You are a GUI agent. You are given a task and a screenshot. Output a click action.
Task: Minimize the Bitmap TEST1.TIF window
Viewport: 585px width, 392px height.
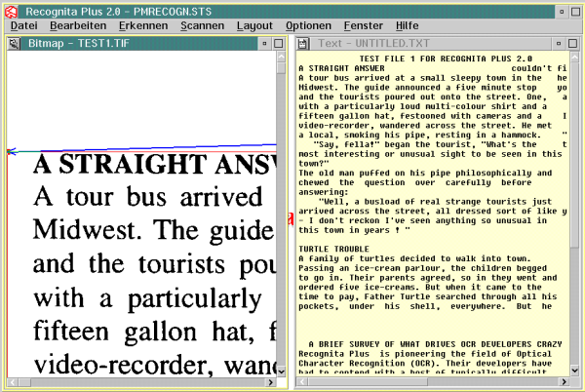[264, 44]
